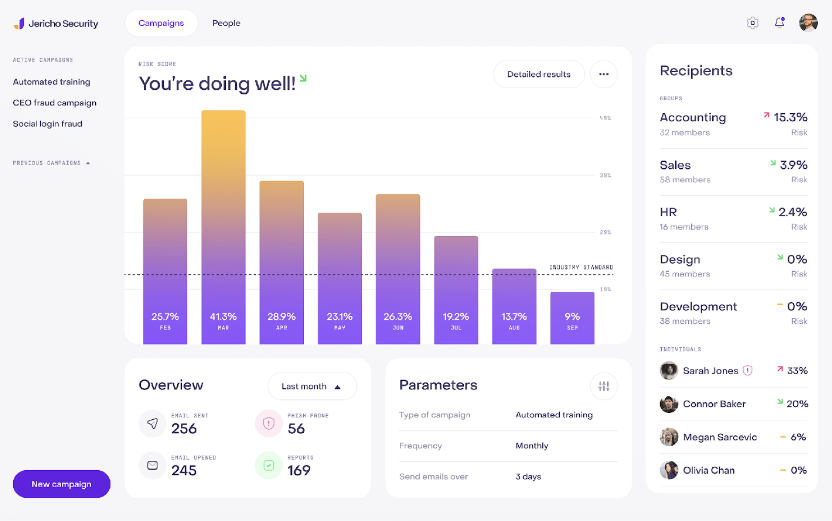Viewport: 832px width, 521px height.
Task: Click the Jericho Security logo
Action: coord(56,23)
